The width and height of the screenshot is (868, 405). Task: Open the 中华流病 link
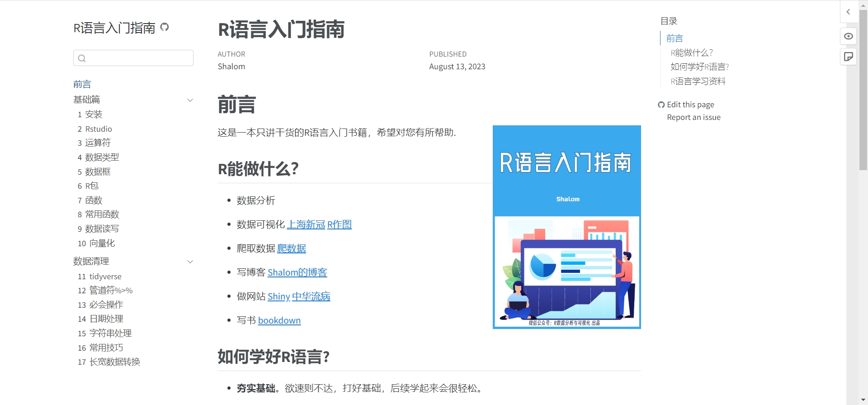[311, 296]
